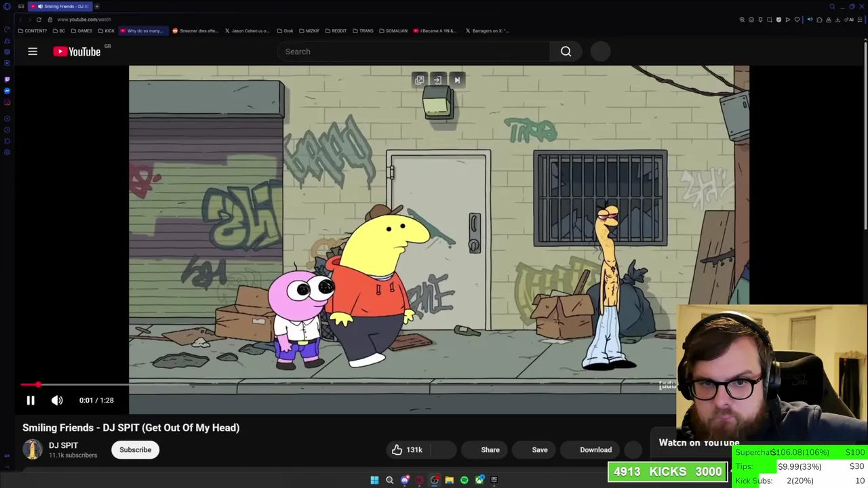Focus the YouTube Search input field
868x488 pixels.
pyautogui.click(x=414, y=52)
